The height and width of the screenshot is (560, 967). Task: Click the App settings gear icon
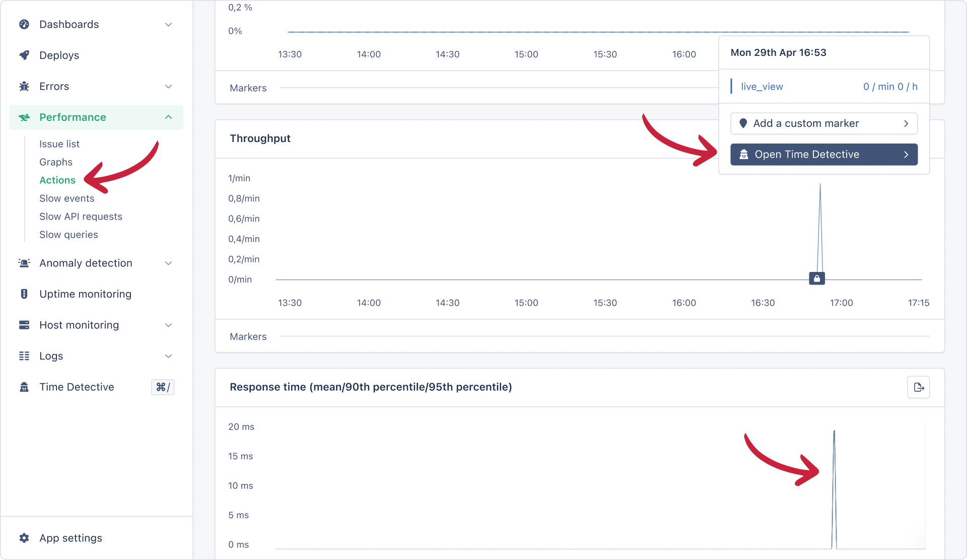pos(24,538)
